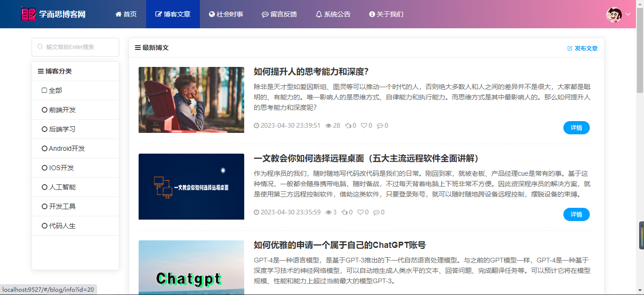Image resolution: width=644 pixels, height=295 pixels.
Task: Select the 开发工具 category
Action: click(75, 206)
